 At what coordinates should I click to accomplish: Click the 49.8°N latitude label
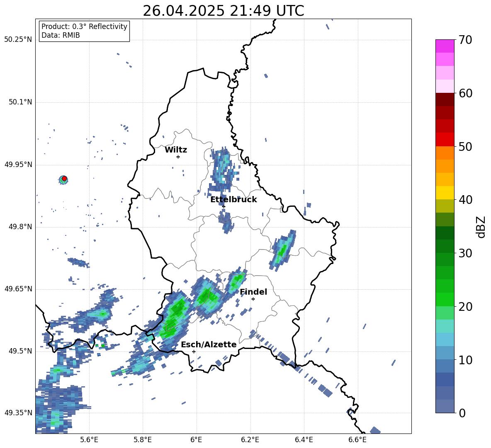pos(20,227)
